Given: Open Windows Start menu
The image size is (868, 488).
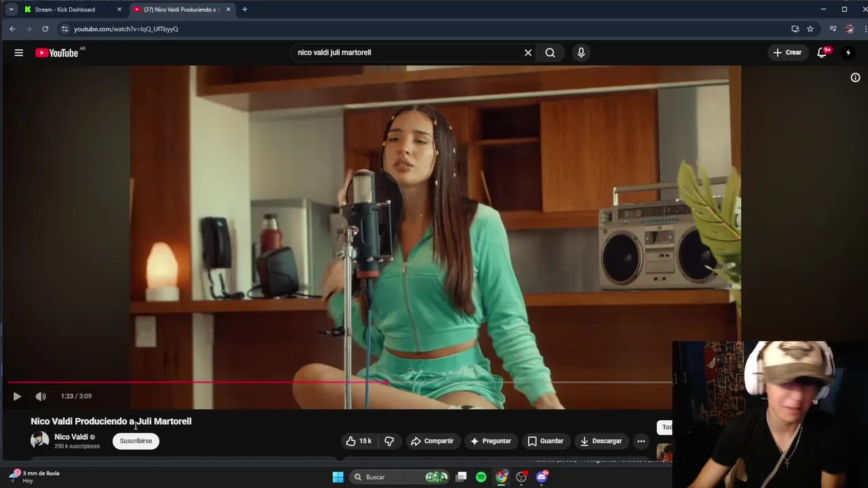Looking at the screenshot, I should click(x=338, y=477).
